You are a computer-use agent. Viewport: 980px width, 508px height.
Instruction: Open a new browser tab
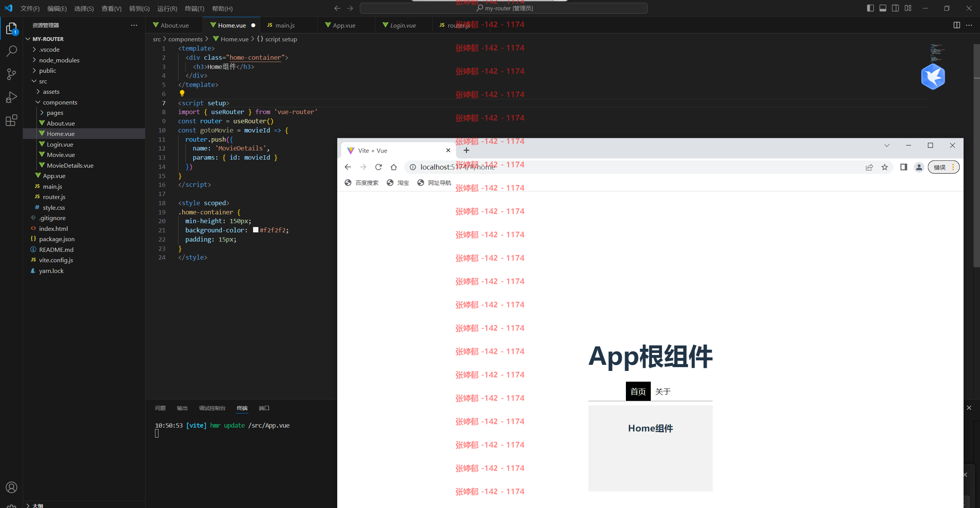click(x=466, y=150)
